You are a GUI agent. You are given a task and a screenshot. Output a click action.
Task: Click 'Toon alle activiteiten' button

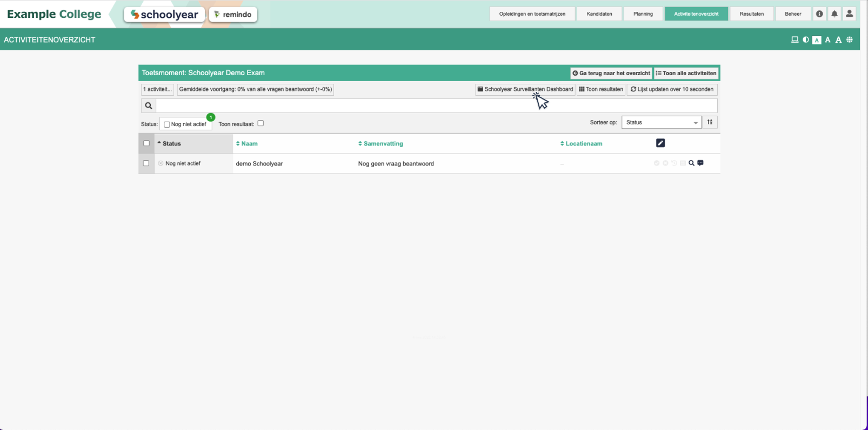[686, 73]
